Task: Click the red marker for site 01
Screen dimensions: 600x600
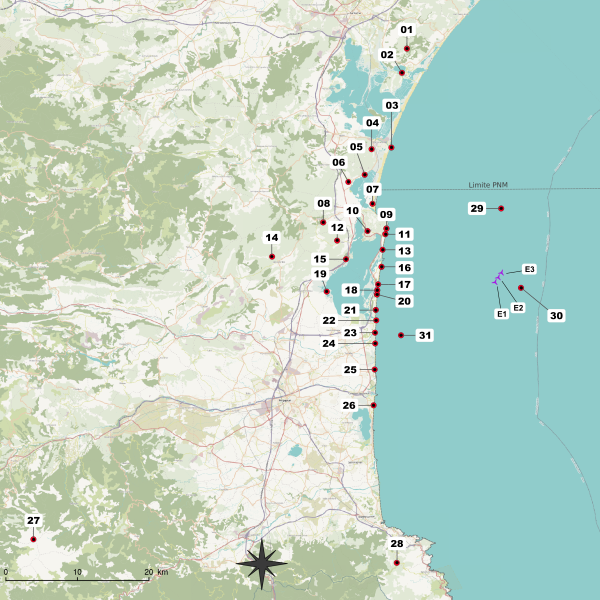Action: pos(407,49)
